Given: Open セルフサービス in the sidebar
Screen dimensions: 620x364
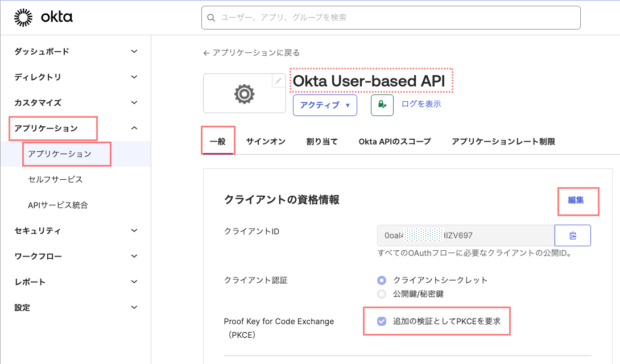Looking at the screenshot, I should 55,179.
